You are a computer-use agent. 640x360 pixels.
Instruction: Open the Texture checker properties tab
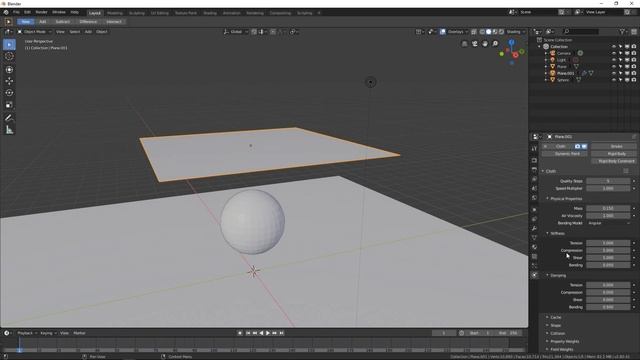coord(534,256)
